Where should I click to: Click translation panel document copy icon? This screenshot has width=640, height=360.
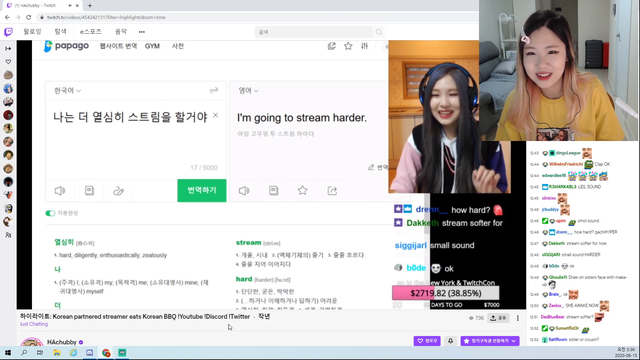(x=273, y=191)
